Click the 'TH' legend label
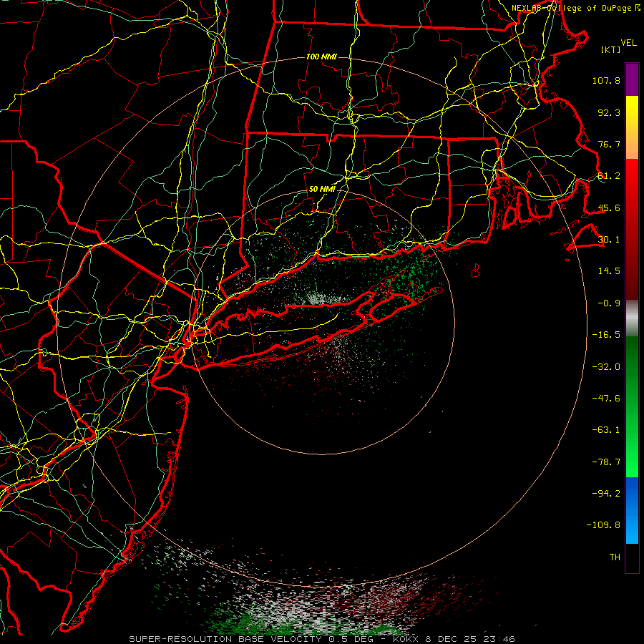 [x=615, y=557]
